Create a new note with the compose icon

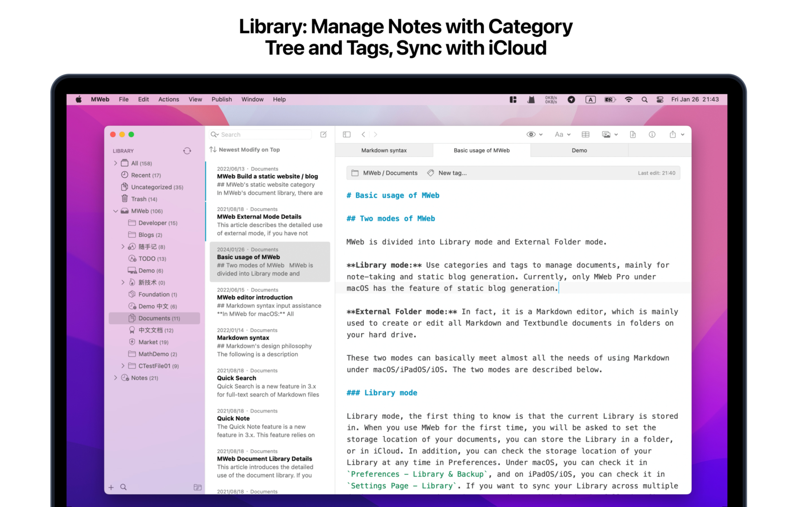[323, 134]
